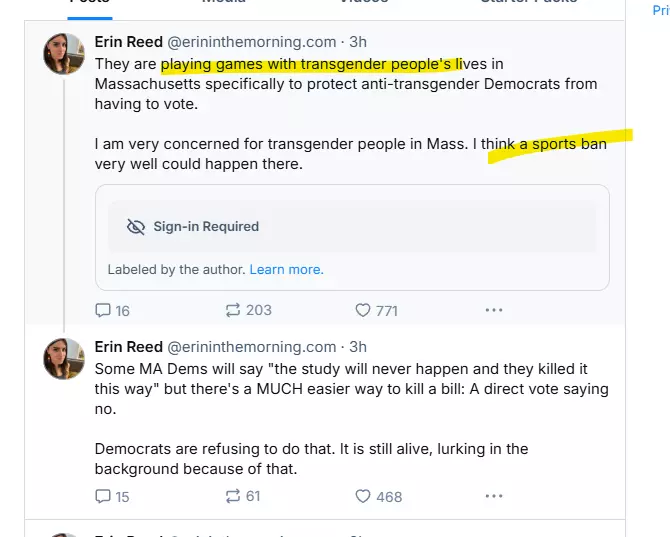Click Erin Reed name on second post
Viewport: 670px width, 537px height.
(128, 347)
